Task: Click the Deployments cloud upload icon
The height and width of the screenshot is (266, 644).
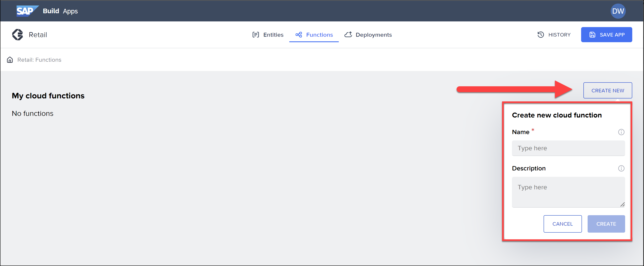Action: 348,35
